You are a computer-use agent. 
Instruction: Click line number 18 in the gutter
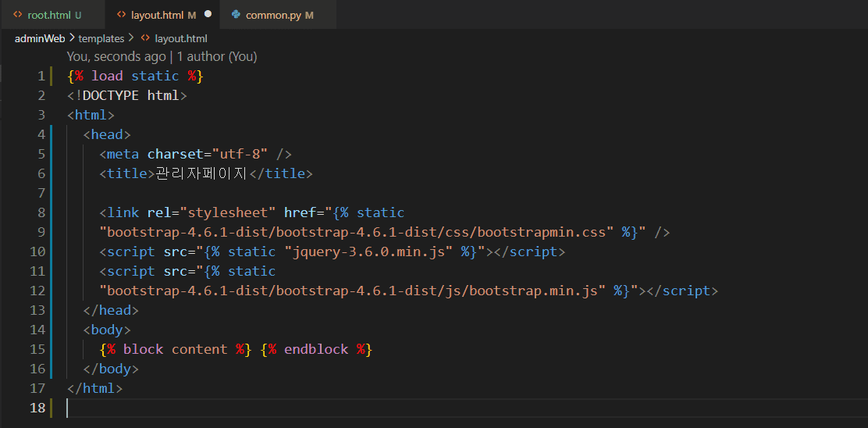pos(37,408)
